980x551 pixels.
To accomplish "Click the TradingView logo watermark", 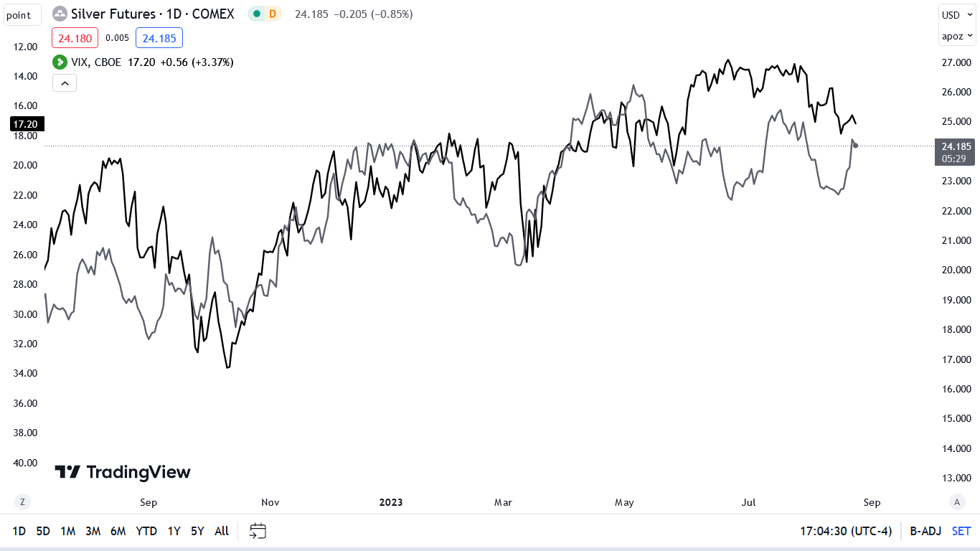I will tap(123, 472).
